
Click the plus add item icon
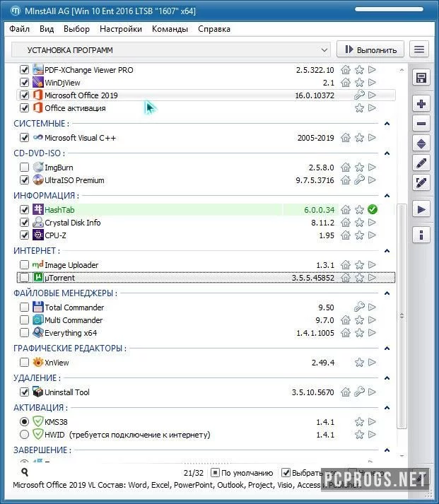(421, 104)
